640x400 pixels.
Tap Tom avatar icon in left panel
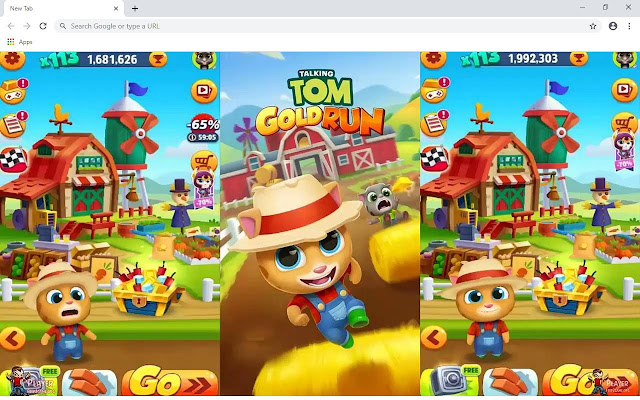click(204, 60)
